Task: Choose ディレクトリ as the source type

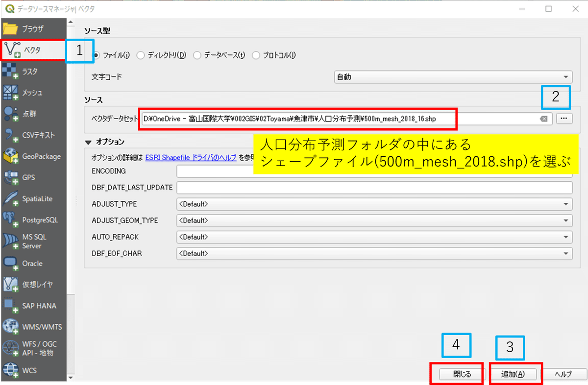Action: coord(141,55)
